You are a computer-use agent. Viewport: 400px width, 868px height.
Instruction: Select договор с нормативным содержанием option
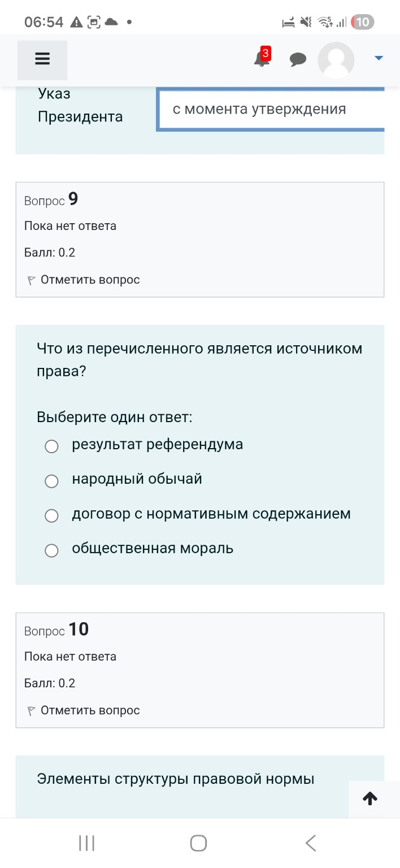(51, 515)
